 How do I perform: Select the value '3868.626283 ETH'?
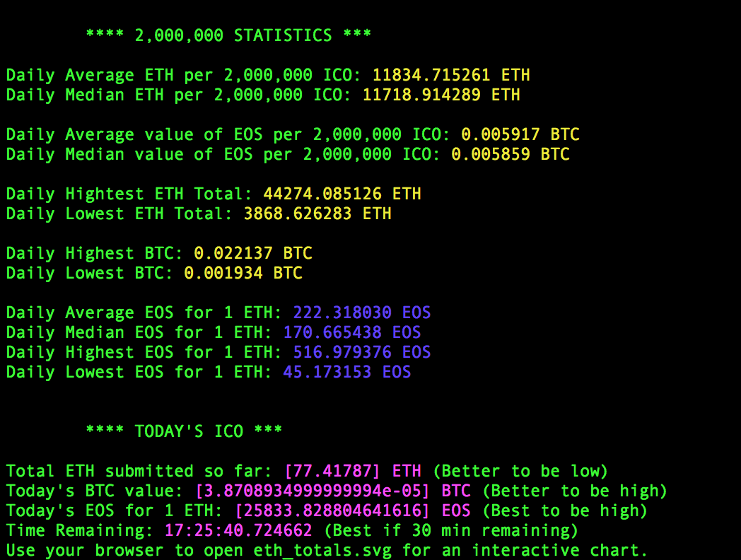tap(317, 214)
